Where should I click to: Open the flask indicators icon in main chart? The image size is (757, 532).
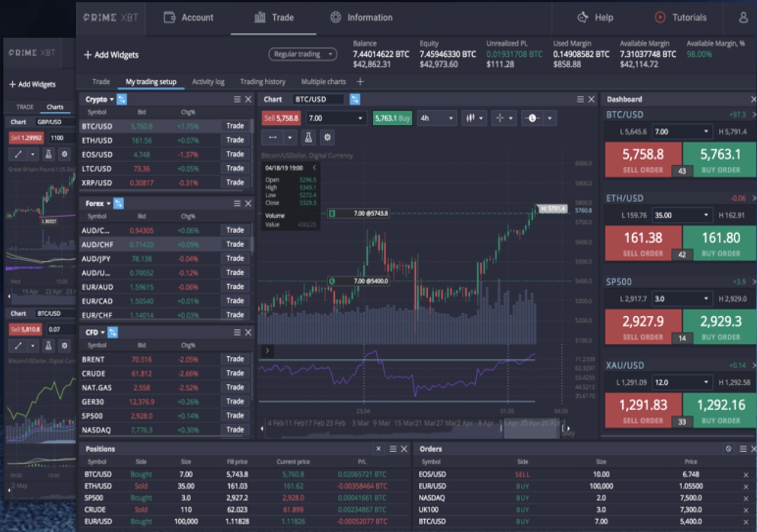(309, 137)
